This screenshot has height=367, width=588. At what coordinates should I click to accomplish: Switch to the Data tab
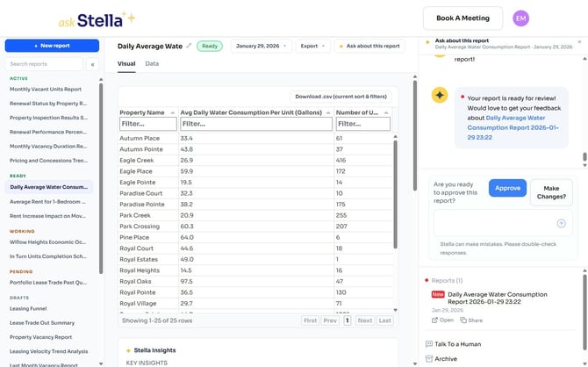click(x=152, y=63)
